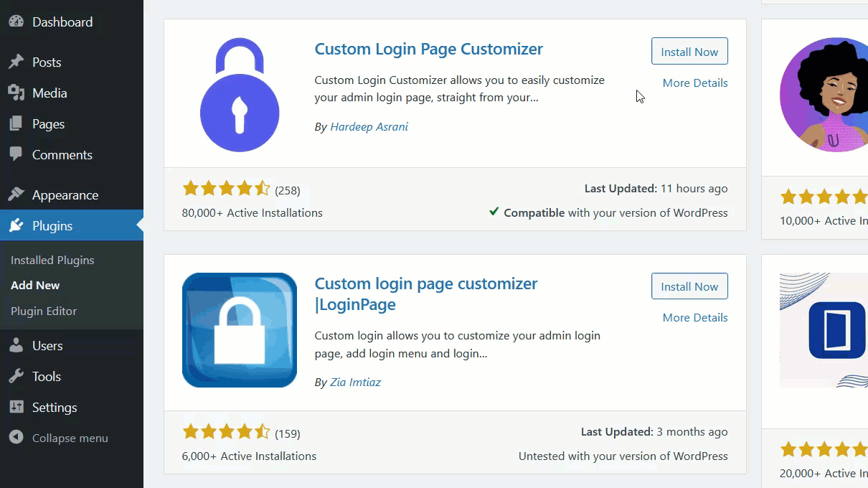
Task: Open author link Zia Imtiaz
Action: (x=355, y=383)
